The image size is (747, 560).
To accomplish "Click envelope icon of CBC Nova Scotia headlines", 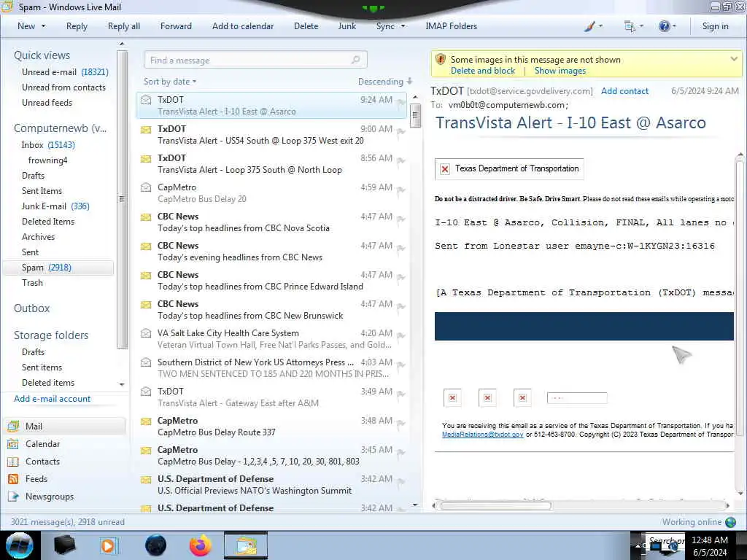I will click(146, 217).
